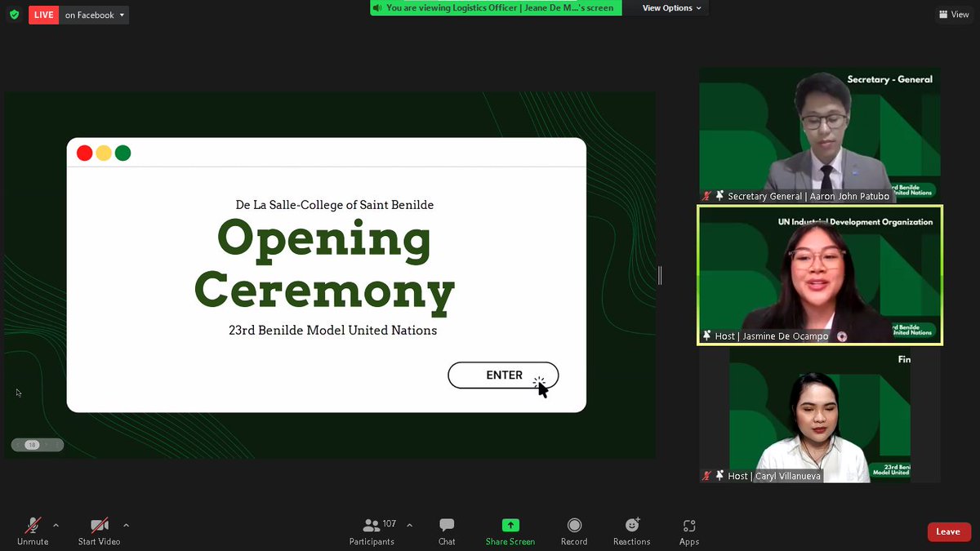Open the Chat panel
Image resolution: width=980 pixels, height=551 pixels.
coord(447,531)
